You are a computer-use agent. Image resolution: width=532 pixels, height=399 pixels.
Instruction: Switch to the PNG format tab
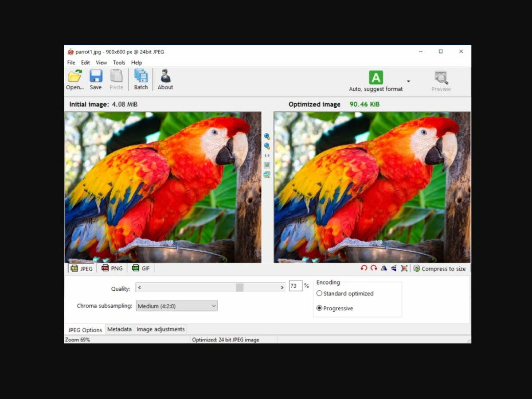click(112, 268)
